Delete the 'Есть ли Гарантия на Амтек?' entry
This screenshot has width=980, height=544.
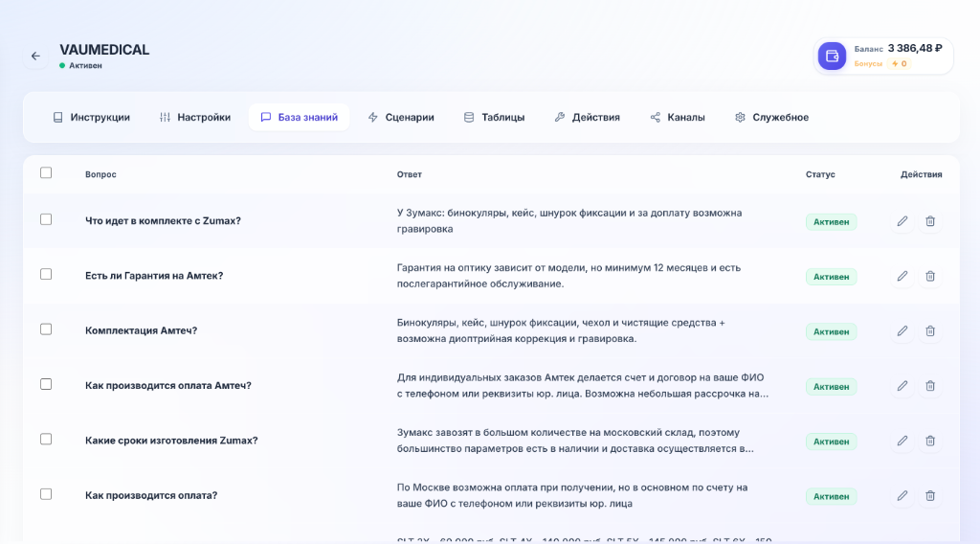pos(930,277)
